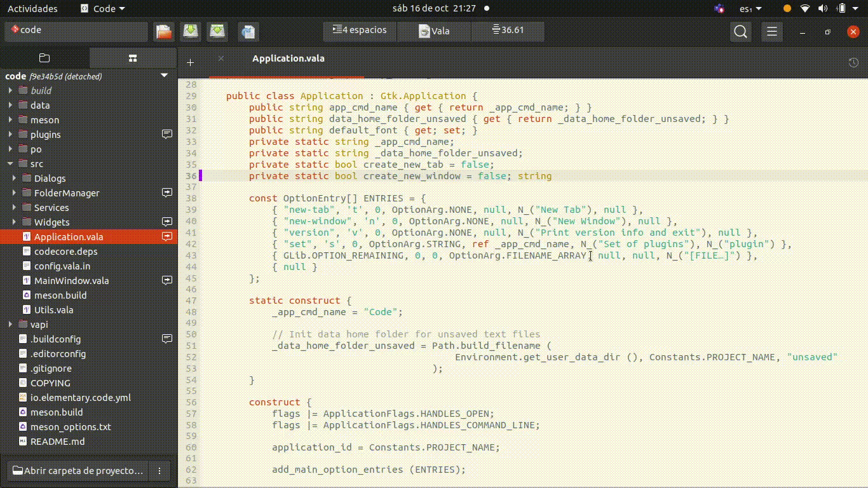This screenshot has height=488, width=868.
Task: Open the closed tabs history icon
Action: pos(854,62)
